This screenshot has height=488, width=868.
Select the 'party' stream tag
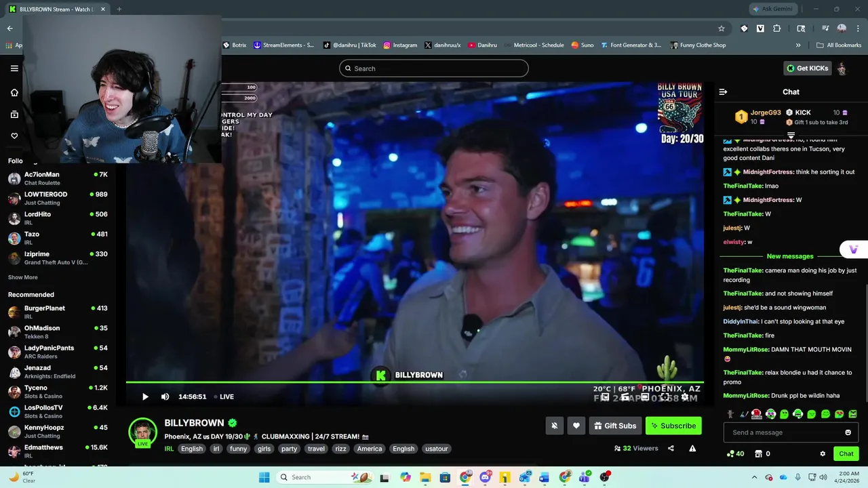tap(290, 449)
